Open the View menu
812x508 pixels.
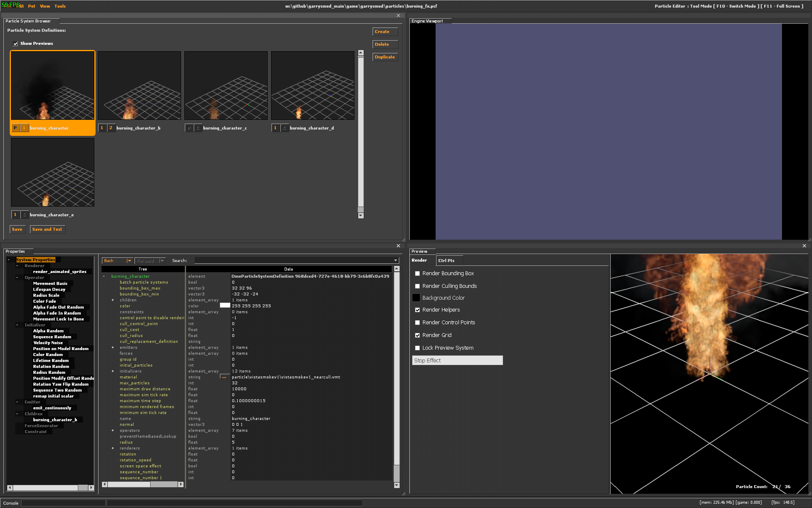[x=45, y=6]
